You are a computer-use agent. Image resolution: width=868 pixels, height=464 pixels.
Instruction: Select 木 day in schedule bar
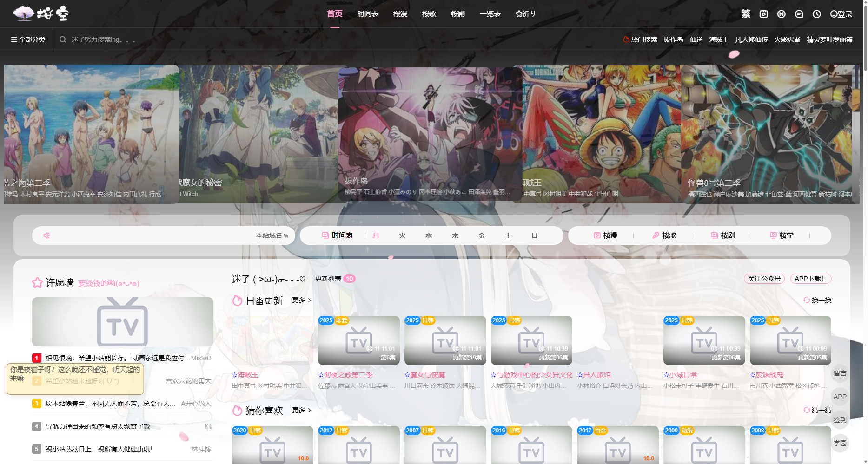(455, 235)
